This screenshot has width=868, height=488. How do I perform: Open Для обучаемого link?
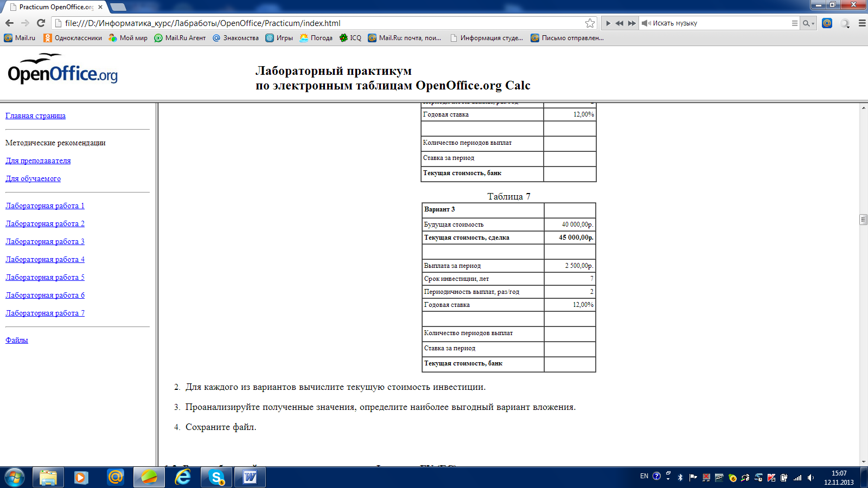tap(33, 178)
